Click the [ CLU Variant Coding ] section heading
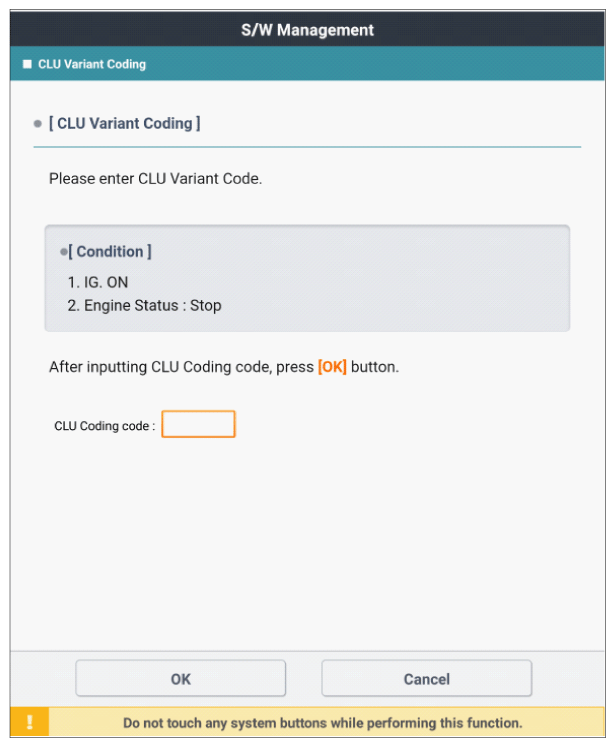Image resolution: width=615 pixels, height=748 pixels. tap(125, 124)
